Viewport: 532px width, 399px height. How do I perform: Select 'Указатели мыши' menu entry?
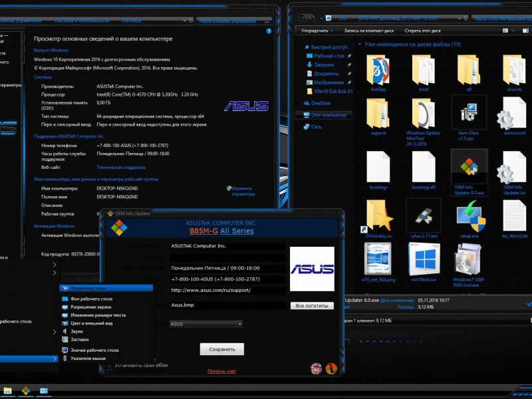(x=106, y=358)
